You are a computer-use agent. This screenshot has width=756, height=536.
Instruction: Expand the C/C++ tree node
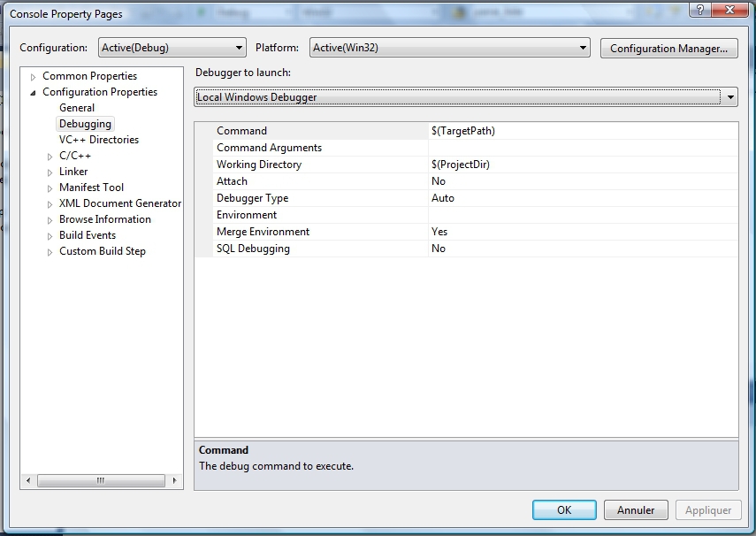[x=50, y=157]
